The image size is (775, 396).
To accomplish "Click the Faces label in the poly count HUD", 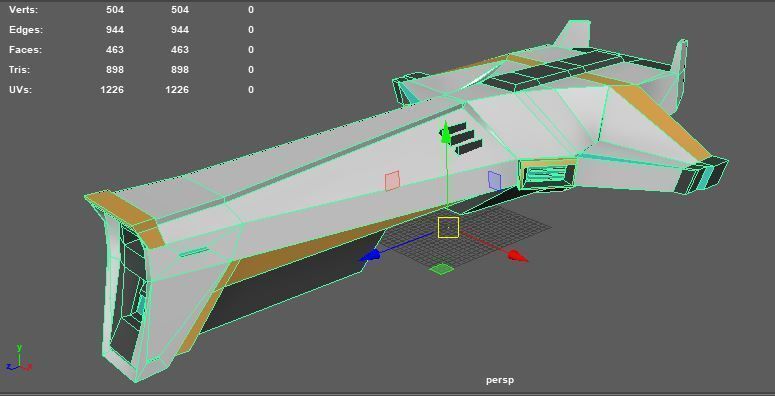I will (x=25, y=49).
